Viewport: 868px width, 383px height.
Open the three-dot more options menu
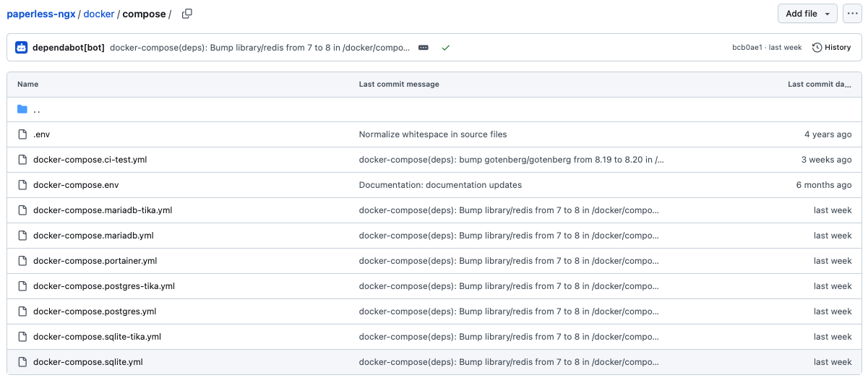click(852, 14)
